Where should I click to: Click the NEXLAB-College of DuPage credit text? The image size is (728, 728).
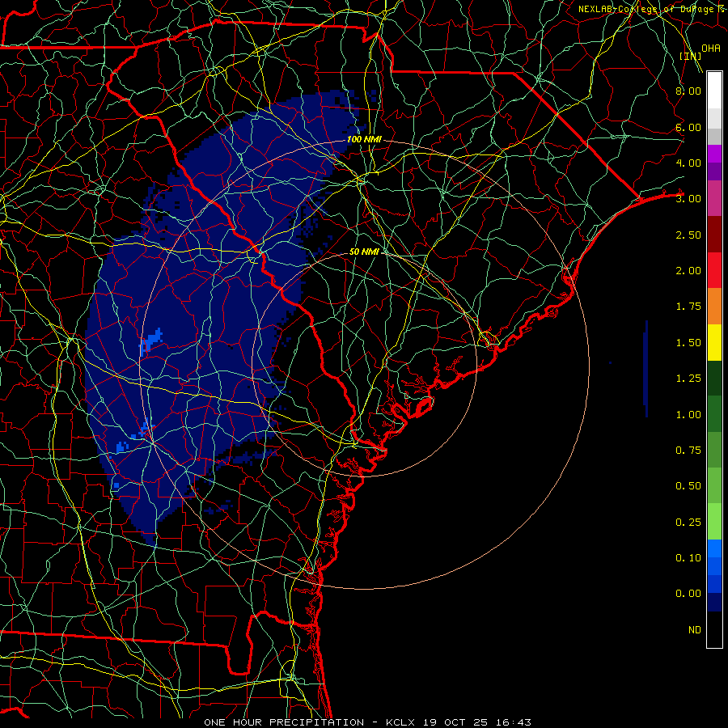point(652,9)
